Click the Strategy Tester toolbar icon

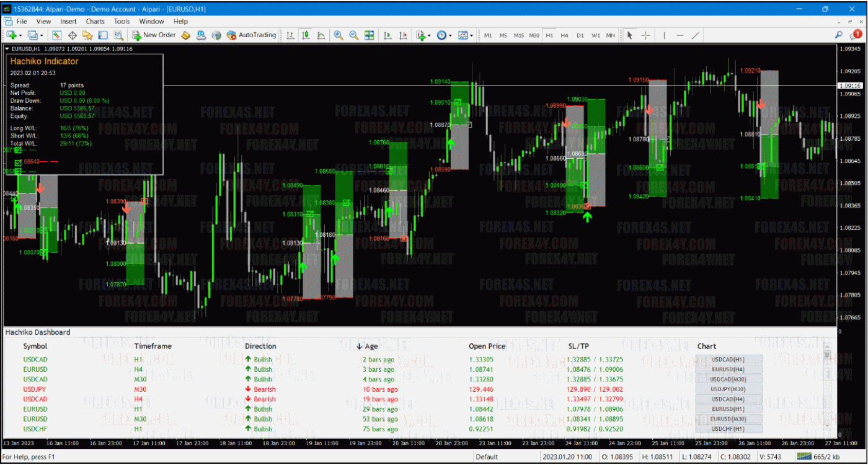118,35
